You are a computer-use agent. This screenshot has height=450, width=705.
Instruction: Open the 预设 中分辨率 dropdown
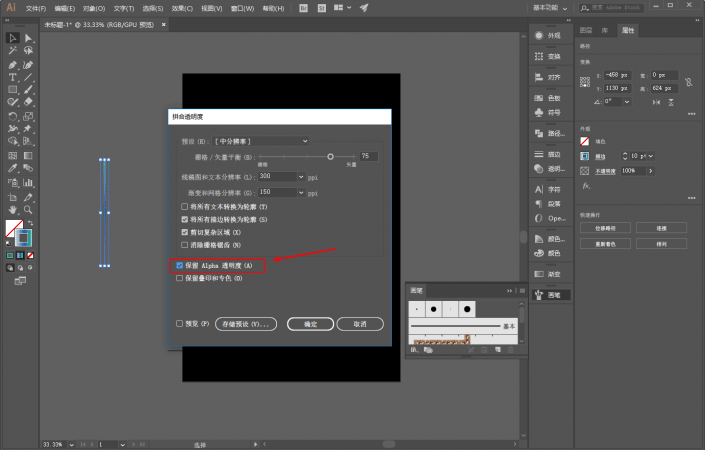pyautogui.click(x=261, y=141)
